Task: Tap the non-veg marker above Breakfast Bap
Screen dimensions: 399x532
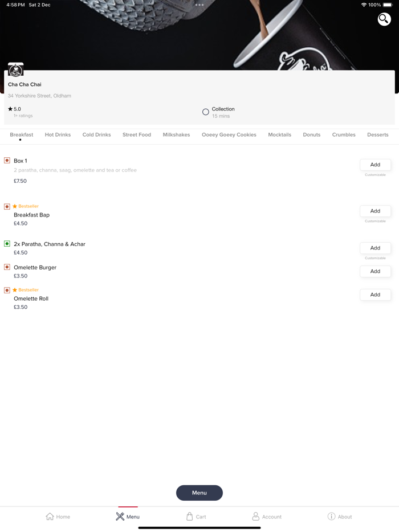Action: [7, 207]
